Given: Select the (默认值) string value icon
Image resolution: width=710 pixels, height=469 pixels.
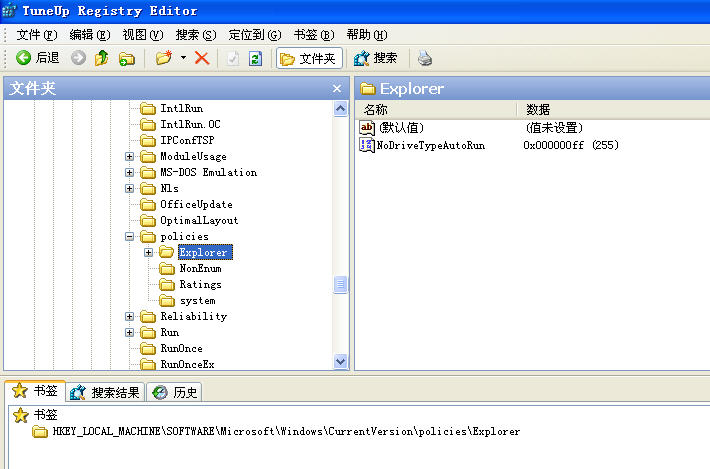Looking at the screenshot, I should (367, 128).
